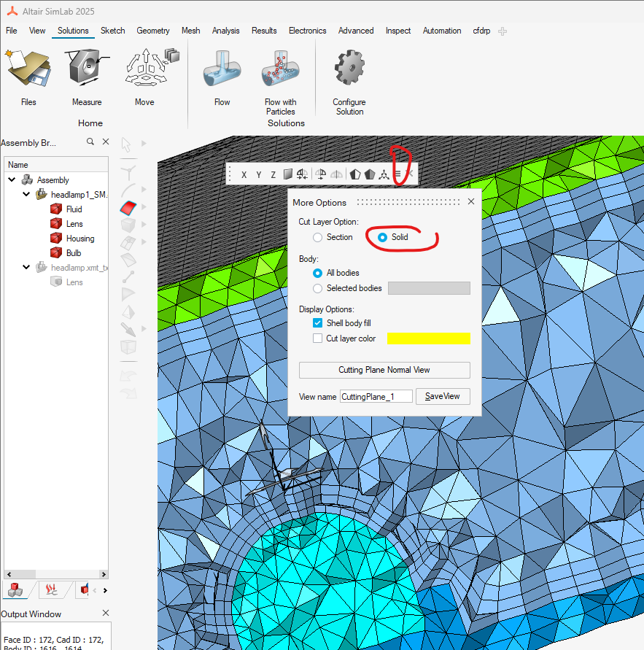Viewport: 644px width, 650px height.
Task: Expand arrow next to body cube filter
Action: click(x=144, y=224)
